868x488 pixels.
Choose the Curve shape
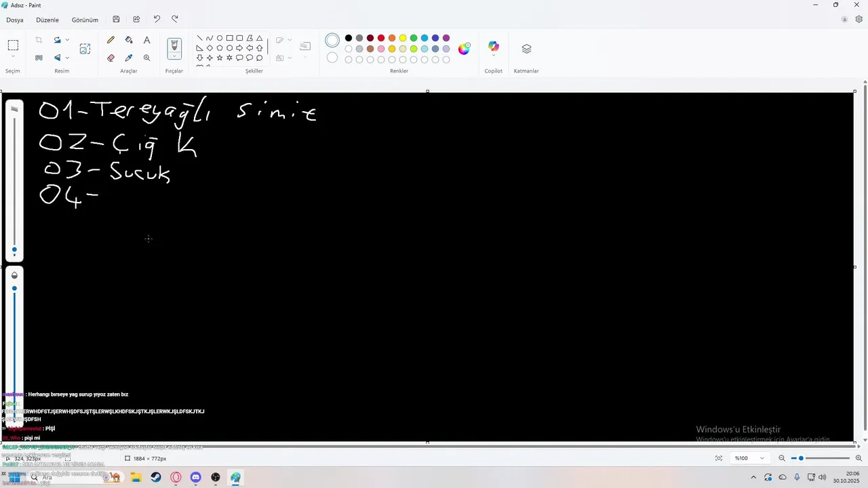(x=210, y=38)
